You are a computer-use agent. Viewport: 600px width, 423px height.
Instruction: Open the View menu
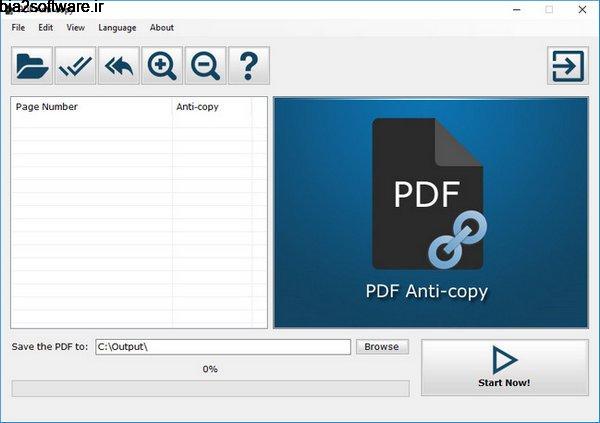click(75, 28)
